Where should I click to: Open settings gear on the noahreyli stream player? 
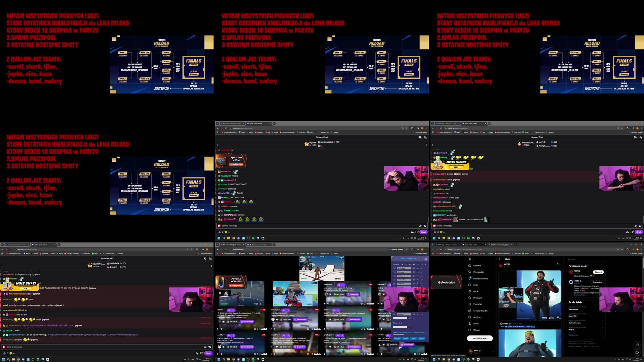pyautogui.click(x=308, y=329)
